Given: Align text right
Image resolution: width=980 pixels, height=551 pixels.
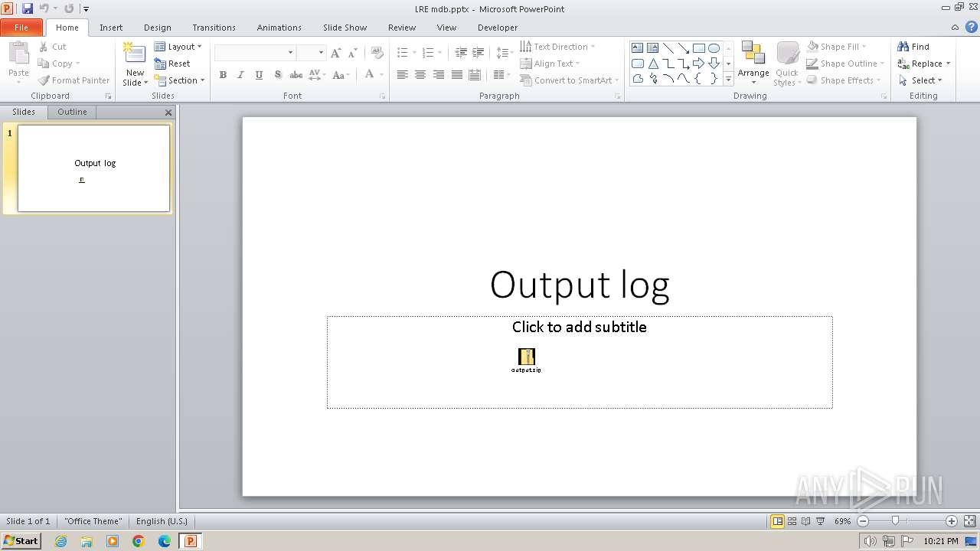Looking at the screenshot, I should tap(439, 75).
